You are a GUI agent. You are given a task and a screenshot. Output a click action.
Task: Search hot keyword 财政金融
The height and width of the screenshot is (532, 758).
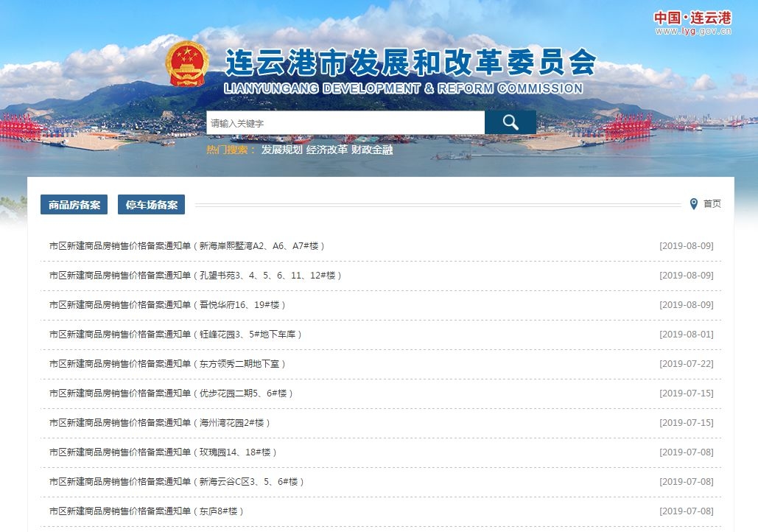[x=372, y=150]
